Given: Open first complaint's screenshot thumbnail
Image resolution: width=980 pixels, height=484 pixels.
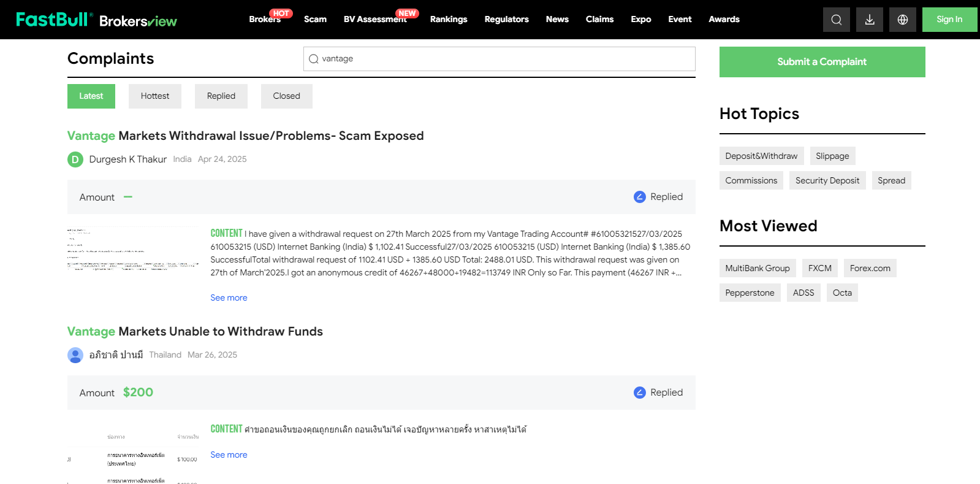Looking at the screenshot, I should point(133,249).
